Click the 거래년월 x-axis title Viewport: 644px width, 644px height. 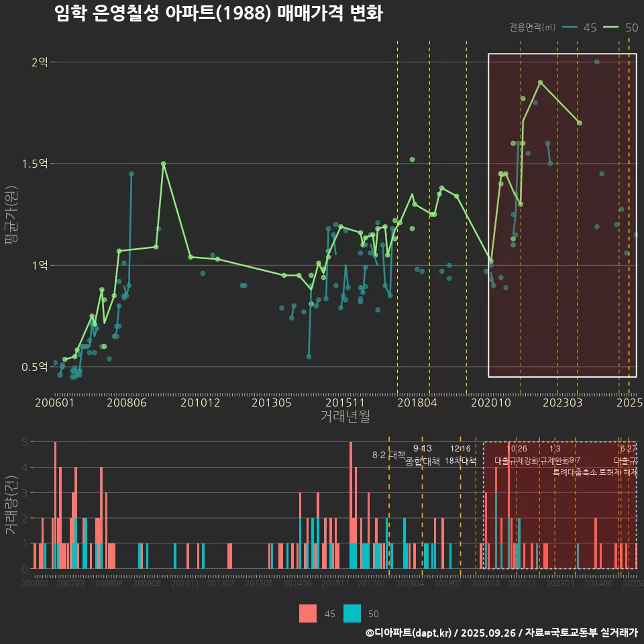345,417
